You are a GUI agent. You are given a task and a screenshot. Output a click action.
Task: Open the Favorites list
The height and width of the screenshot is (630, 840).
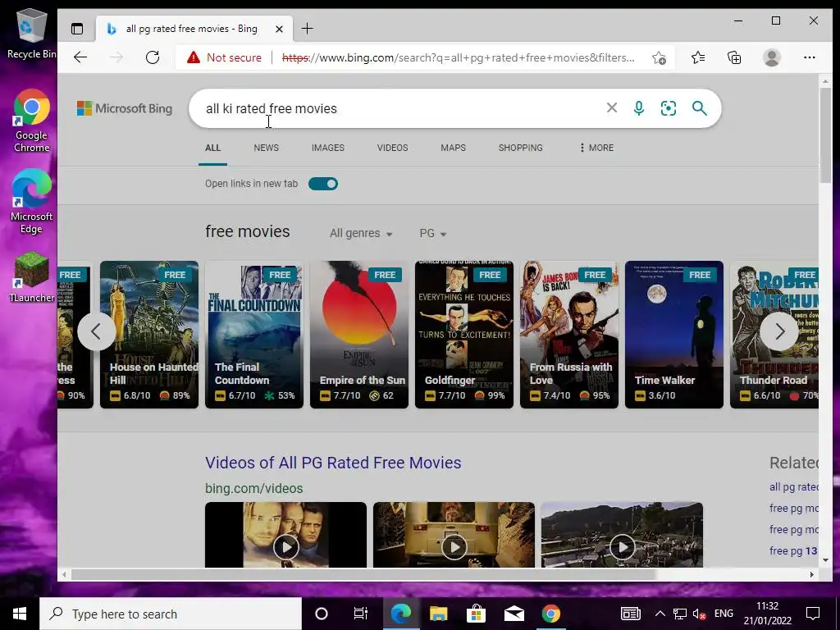[698, 57]
